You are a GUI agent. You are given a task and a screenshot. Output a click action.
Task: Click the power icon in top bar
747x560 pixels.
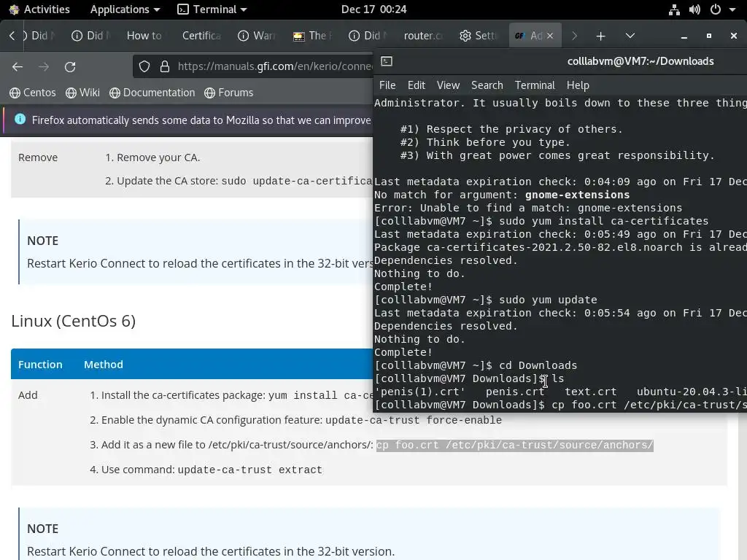(x=715, y=9)
